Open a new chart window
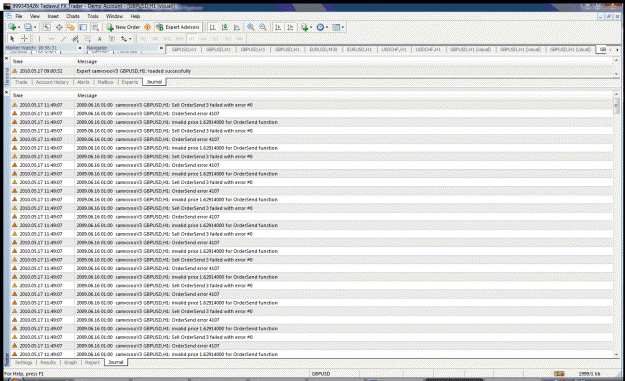This screenshot has width=625, height=381. (12, 27)
